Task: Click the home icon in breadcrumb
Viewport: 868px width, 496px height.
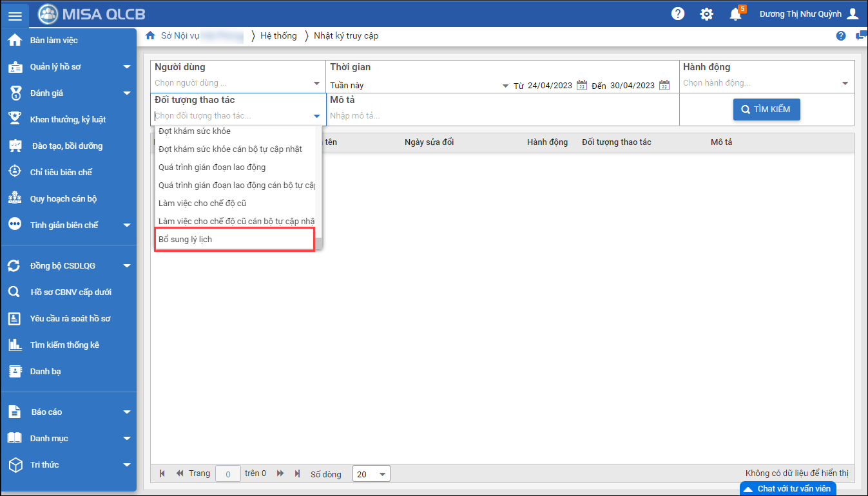Action: pyautogui.click(x=150, y=36)
